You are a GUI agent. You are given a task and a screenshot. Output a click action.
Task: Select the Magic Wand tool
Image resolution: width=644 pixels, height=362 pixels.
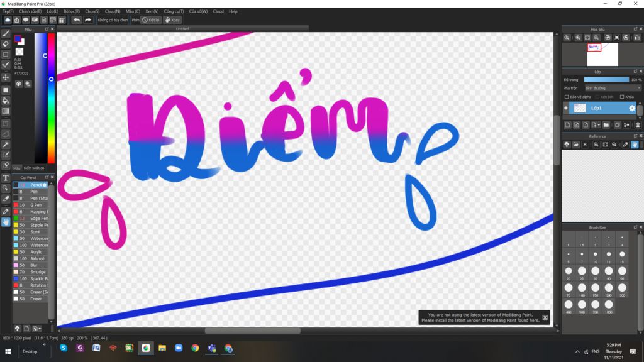[x=6, y=145]
